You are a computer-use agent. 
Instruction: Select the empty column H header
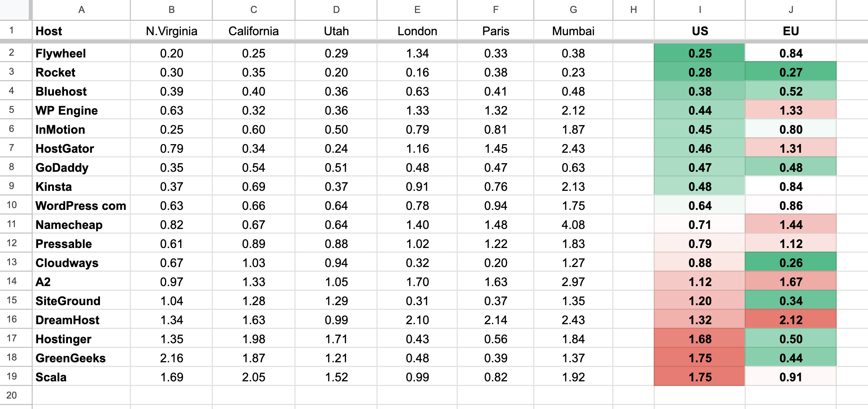tap(634, 10)
